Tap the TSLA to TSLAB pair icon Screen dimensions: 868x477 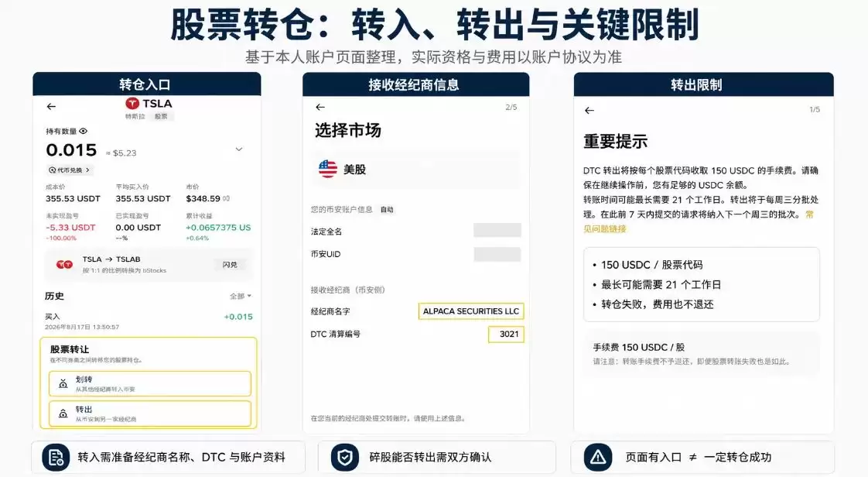point(64,264)
